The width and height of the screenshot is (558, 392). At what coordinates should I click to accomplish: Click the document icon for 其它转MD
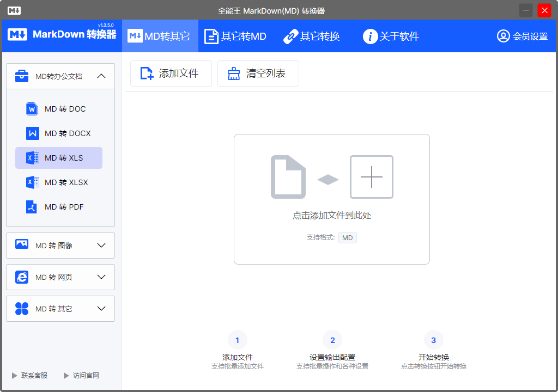pos(211,36)
